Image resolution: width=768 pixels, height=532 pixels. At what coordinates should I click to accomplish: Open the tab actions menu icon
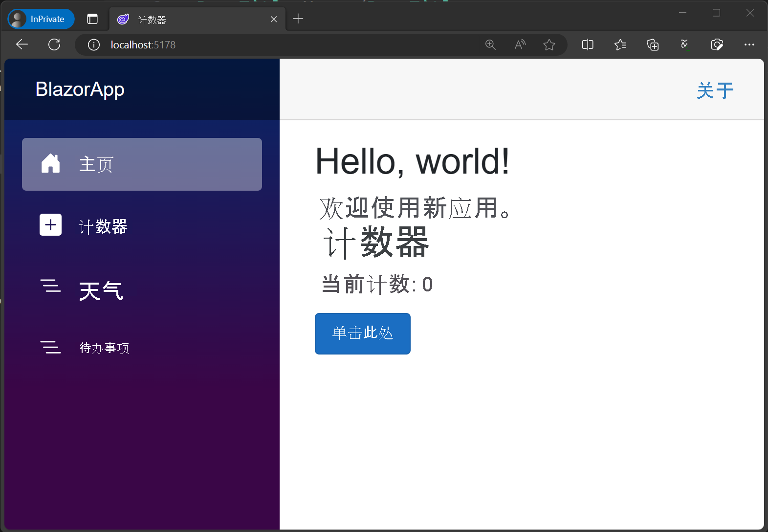point(92,19)
